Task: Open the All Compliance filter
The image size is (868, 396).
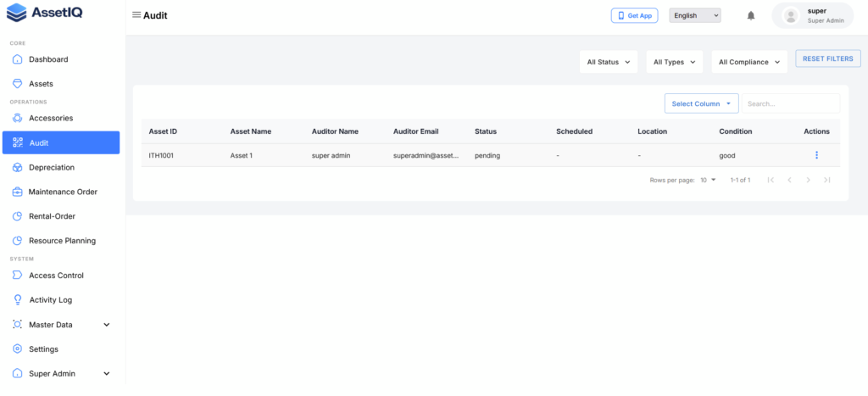Action: pyautogui.click(x=749, y=62)
